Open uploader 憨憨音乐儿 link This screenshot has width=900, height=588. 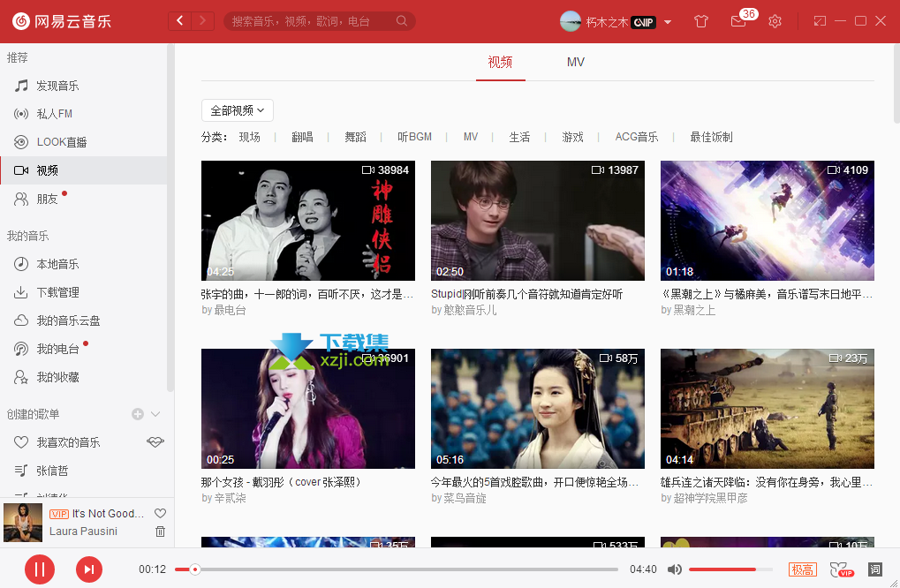point(470,310)
